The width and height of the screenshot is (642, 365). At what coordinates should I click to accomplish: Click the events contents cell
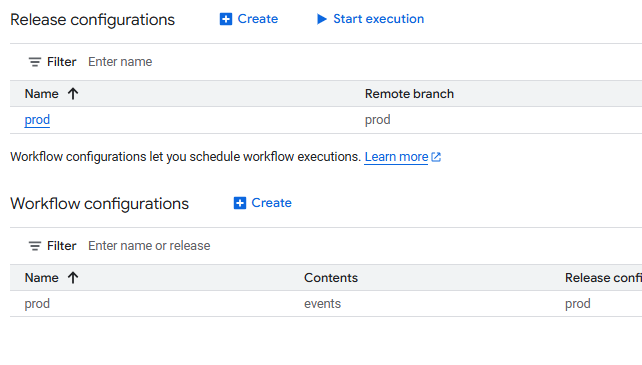pyautogui.click(x=322, y=304)
